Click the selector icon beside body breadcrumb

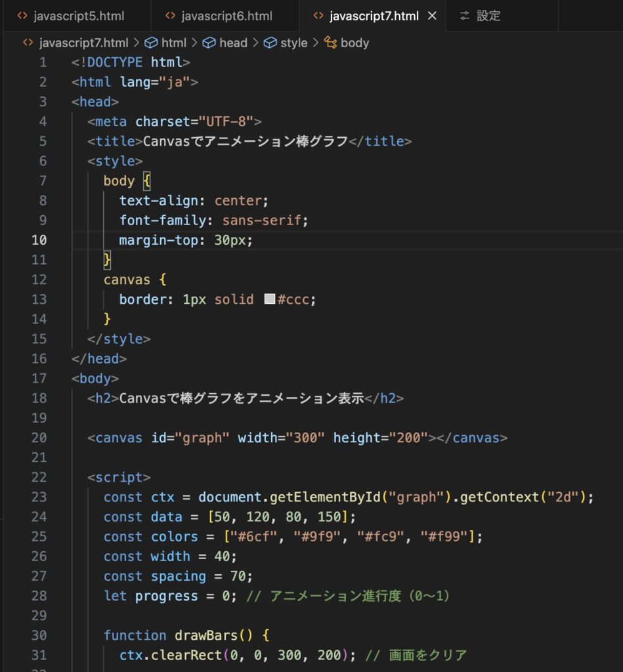330,43
